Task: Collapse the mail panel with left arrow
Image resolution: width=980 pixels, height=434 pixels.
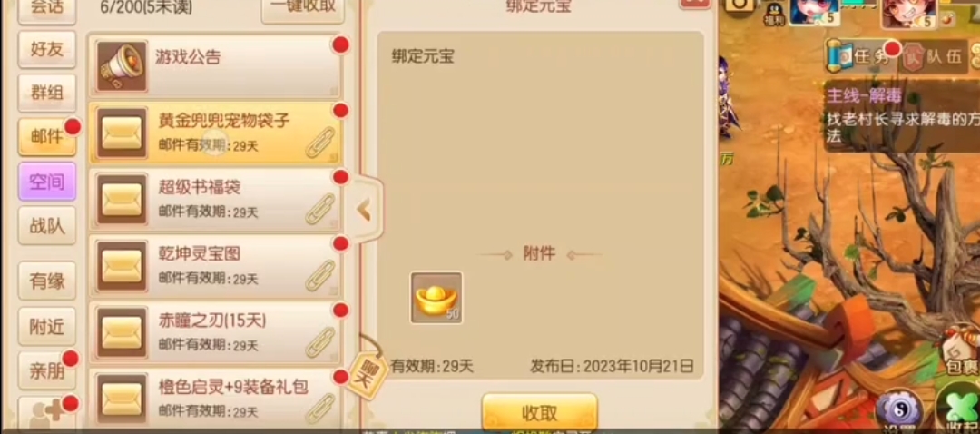Action: [x=364, y=211]
